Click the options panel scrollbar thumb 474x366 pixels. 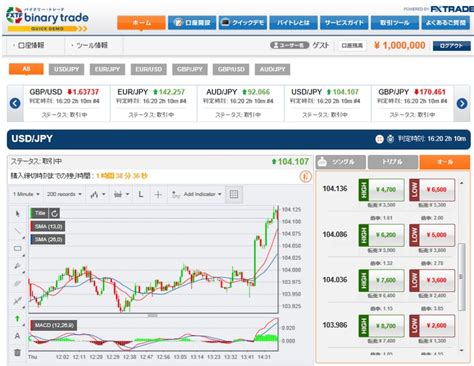(x=462, y=277)
